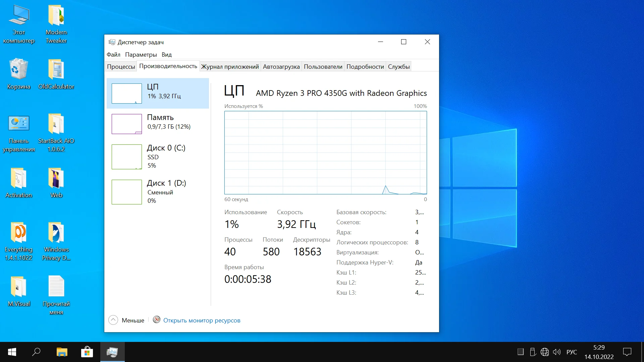Screen dimensions: 644x362
Task: Click the taskbar search magnifier icon
Action: point(36,352)
